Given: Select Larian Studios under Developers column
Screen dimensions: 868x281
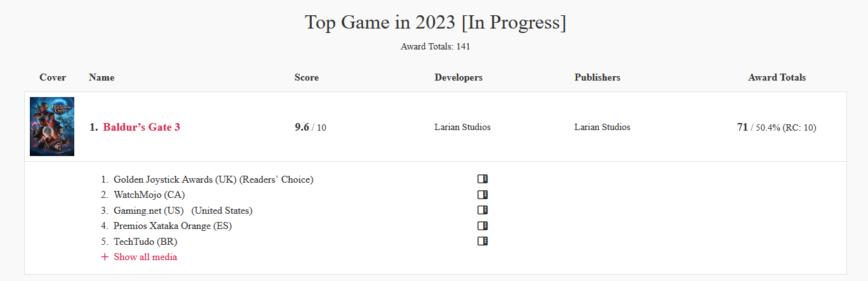Looking at the screenshot, I should (462, 127).
